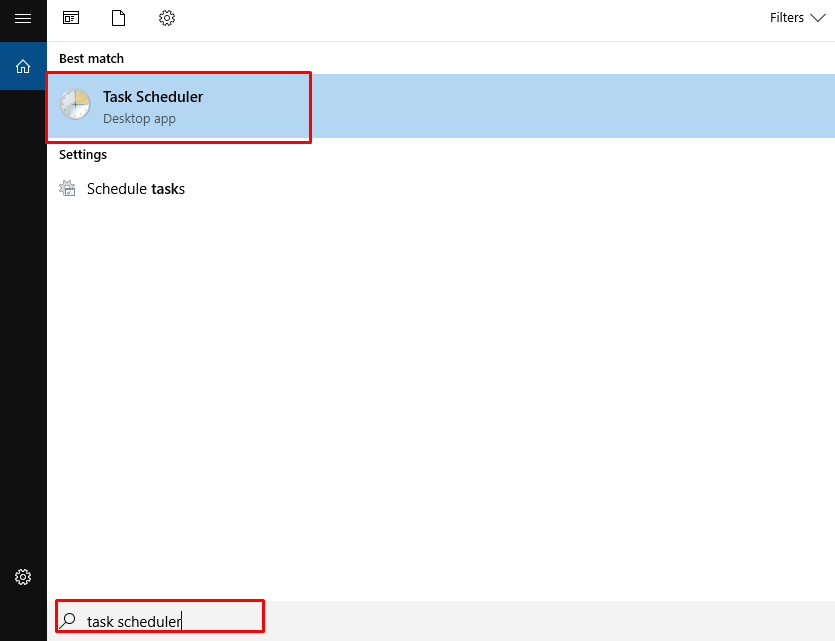Filter results by Apps icon

click(x=71, y=18)
